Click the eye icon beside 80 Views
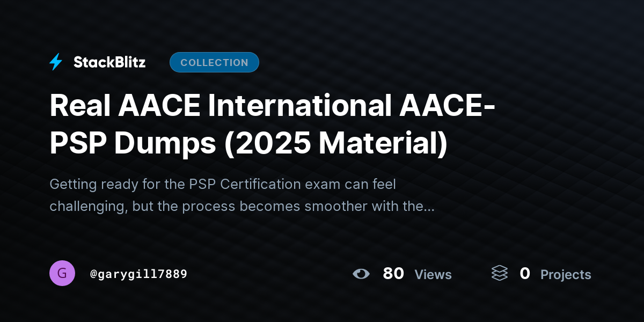The image size is (644, 322). tap(361, 274)
